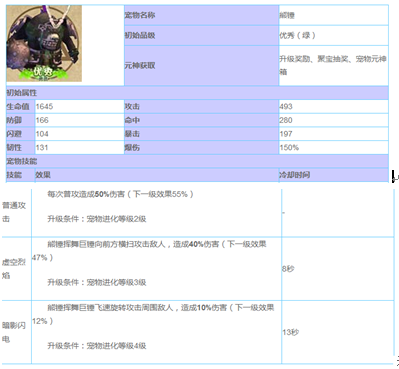Click the 元神获取 label cell
The image size is (399, 369).
click(x=201, y=66)
